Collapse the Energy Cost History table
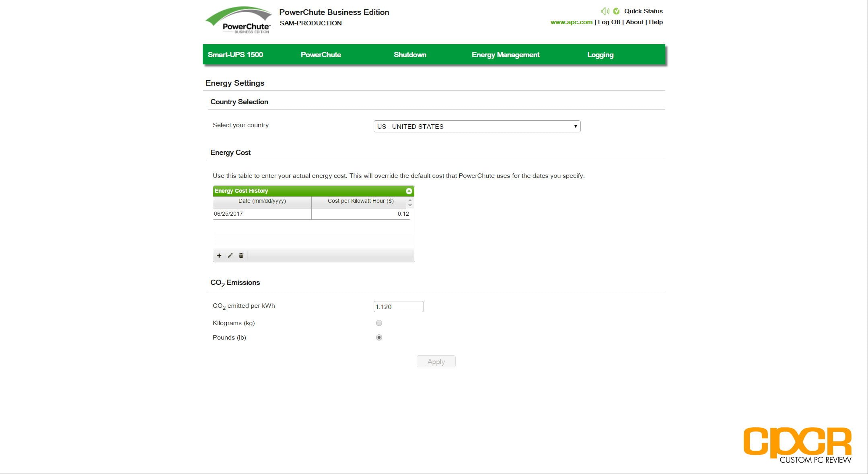 tap(409, 191)
